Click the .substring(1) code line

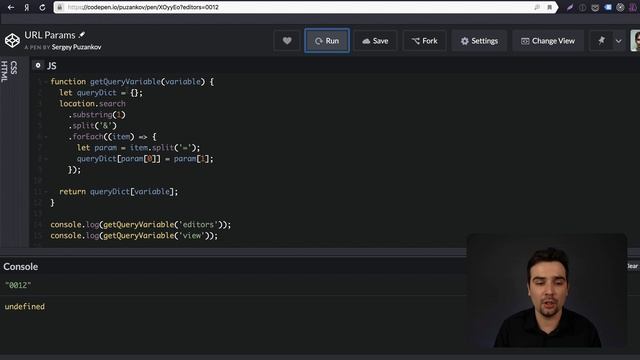coord(97,115)
